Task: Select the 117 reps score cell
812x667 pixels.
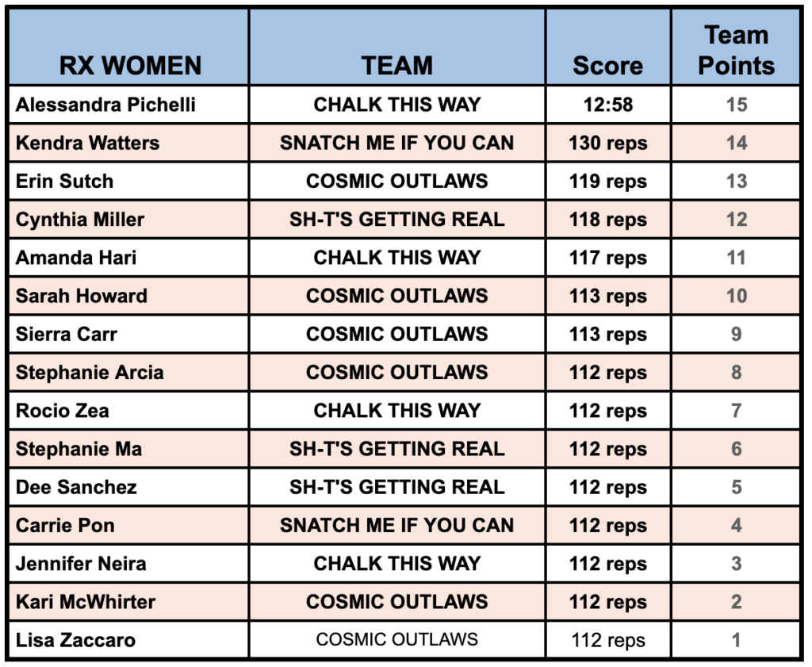Action: pyautogui.click(x=608, y=258)
